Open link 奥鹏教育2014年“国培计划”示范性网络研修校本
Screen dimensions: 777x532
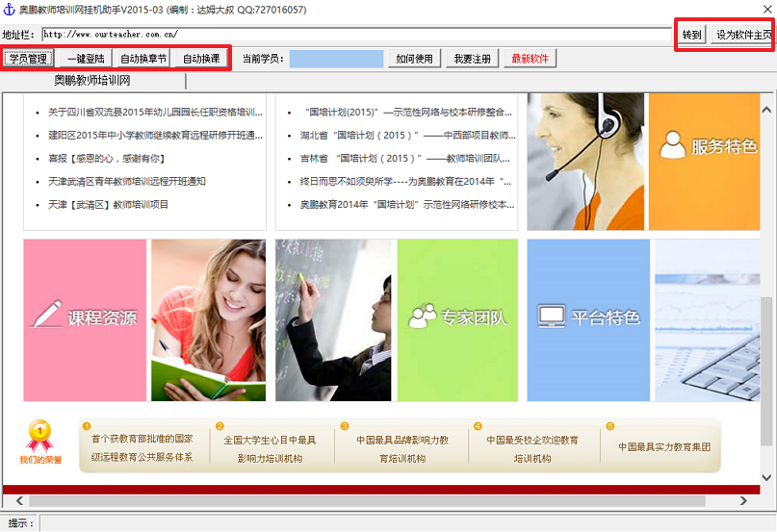407,204
